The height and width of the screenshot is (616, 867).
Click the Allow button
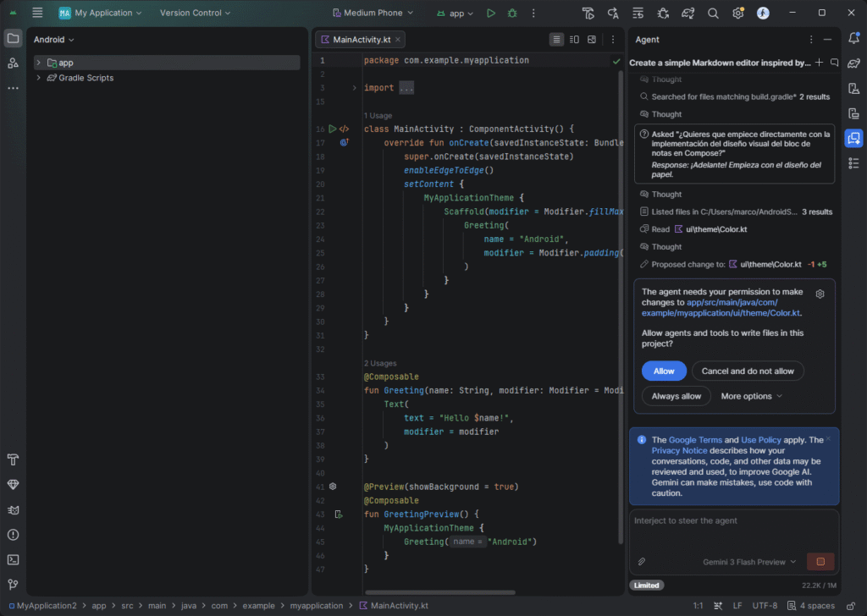664,371
